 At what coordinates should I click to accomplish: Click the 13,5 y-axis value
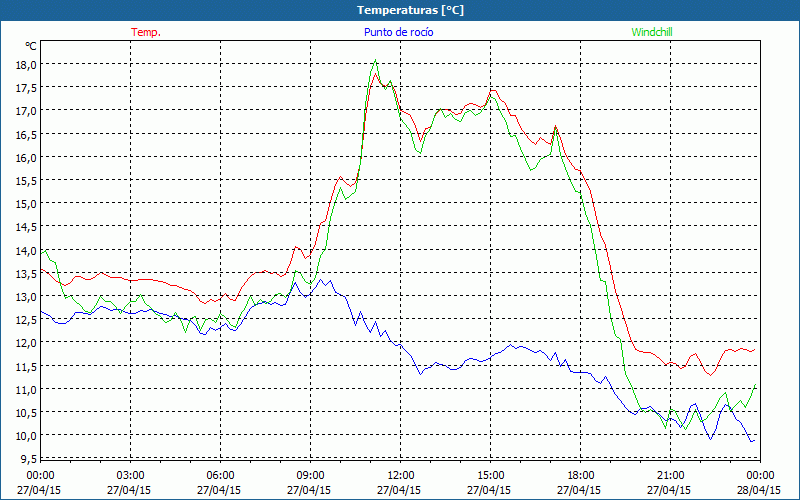click(27, 273)
